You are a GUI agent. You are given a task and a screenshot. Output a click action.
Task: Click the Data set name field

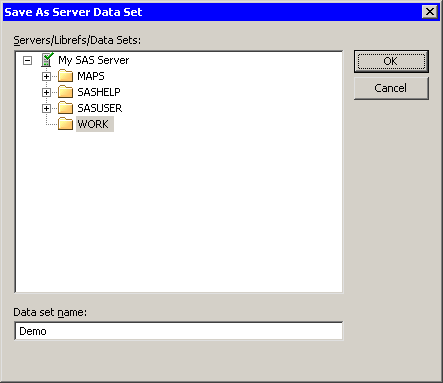click(179, 331)
